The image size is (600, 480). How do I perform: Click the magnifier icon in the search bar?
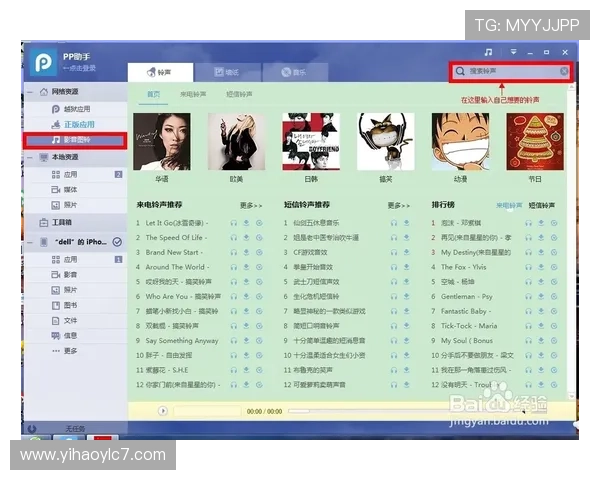pyautogui.click(x=460, y=72)
